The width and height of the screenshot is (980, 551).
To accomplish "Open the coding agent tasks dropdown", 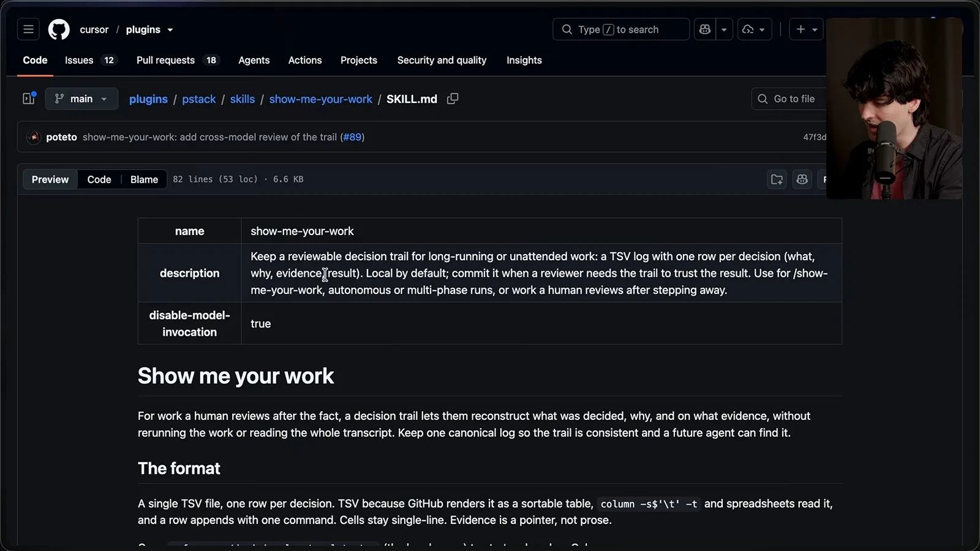I will (x=754, y=29).
